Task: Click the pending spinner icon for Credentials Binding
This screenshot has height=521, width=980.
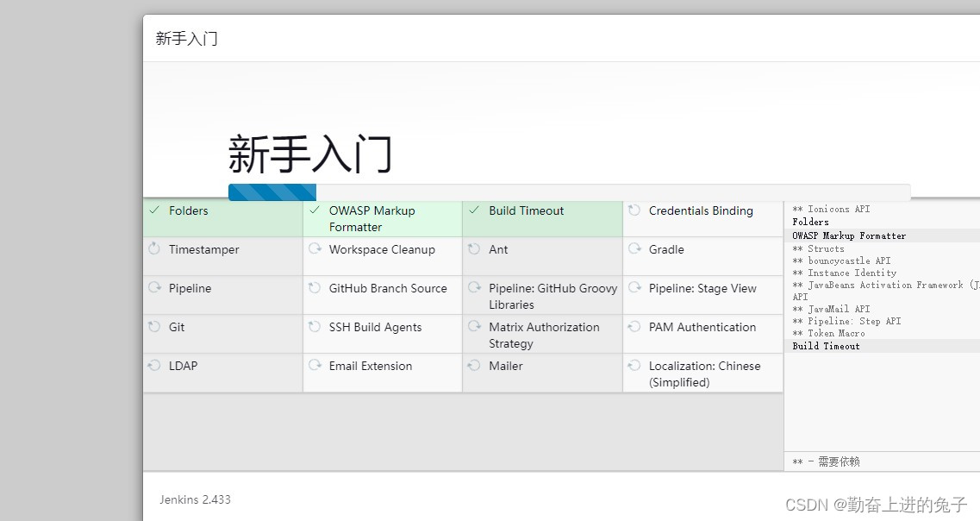Action: point(634,210)
